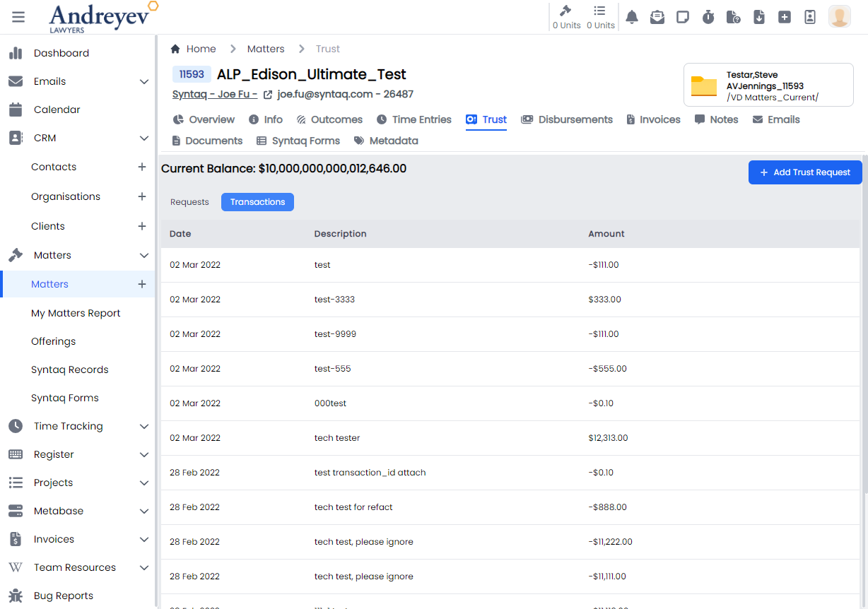Expand the Emails sidebar section
Image resolution: width=868 pixels, height=609 pixels.
coord(144,82)
